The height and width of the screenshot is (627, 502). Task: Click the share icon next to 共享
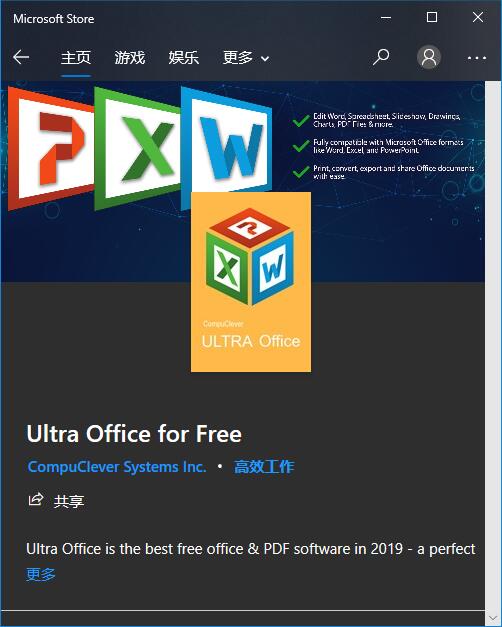[36, 500]
